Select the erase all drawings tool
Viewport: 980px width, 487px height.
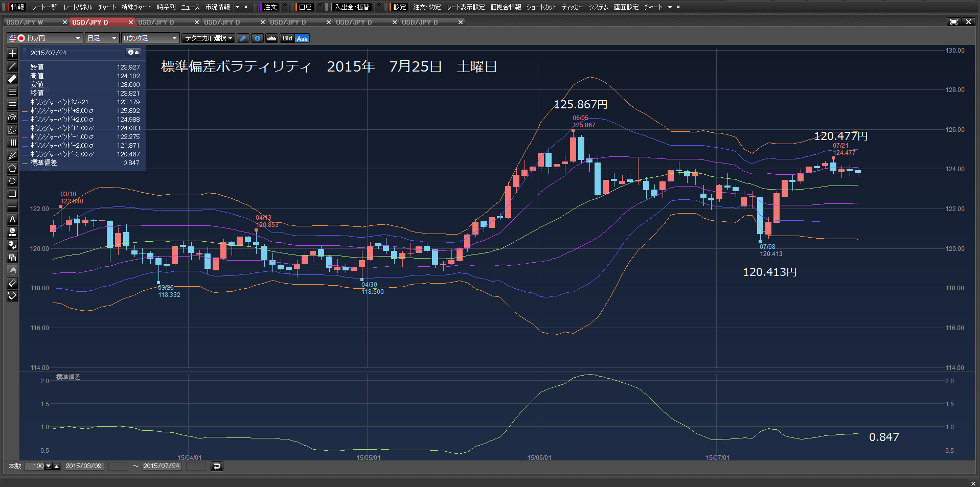pos(12,296)
